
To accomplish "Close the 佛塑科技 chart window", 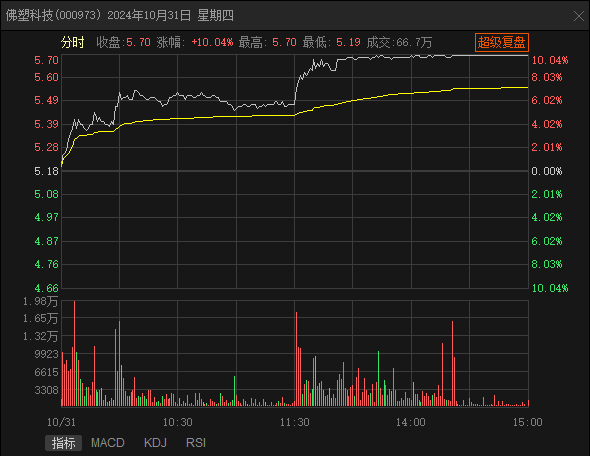I will coord(579,16).
